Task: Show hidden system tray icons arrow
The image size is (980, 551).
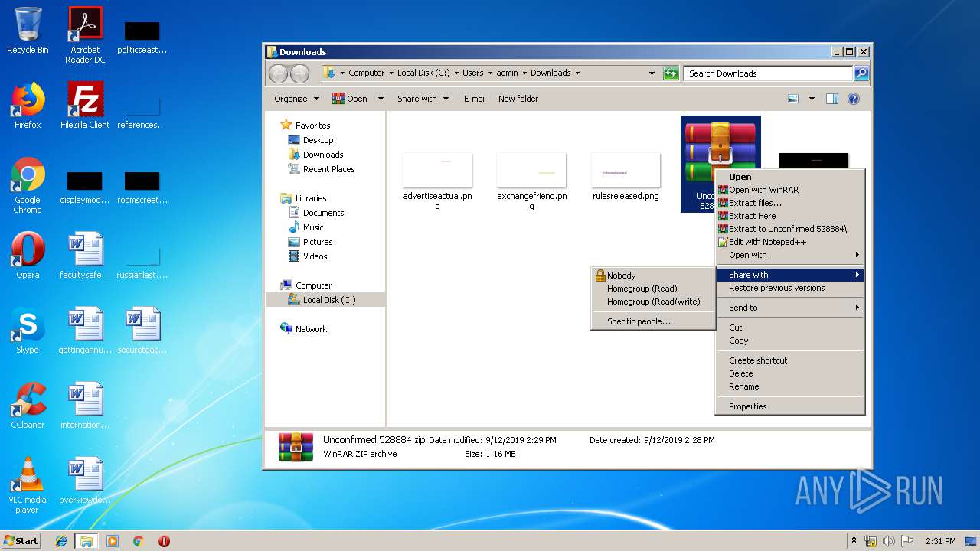Action: point(854,541)
